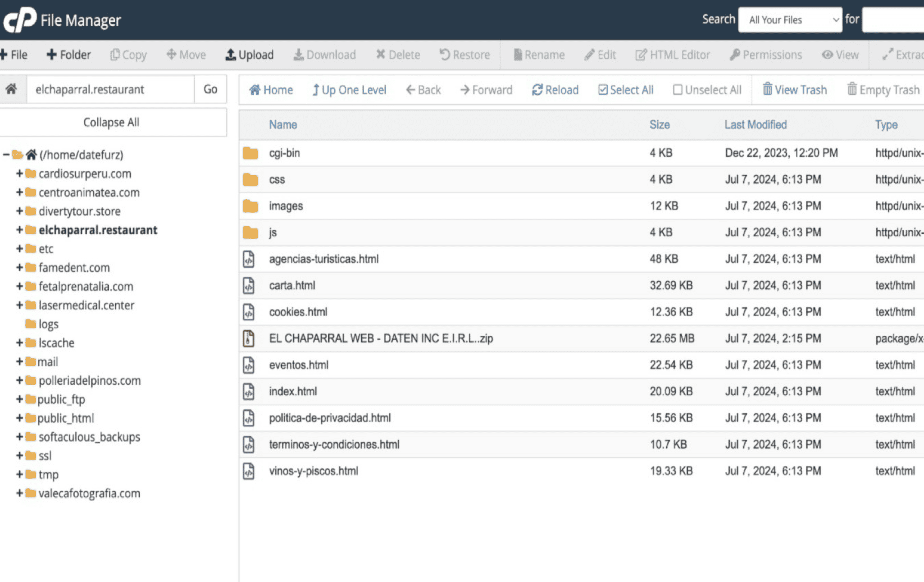Click the cPanel logo icon

20,20
